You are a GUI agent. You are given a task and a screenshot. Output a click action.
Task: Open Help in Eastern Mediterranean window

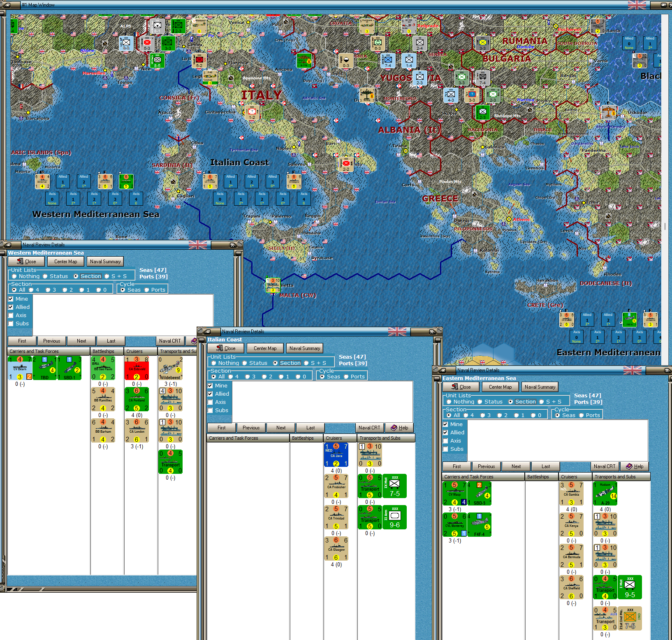635,466
